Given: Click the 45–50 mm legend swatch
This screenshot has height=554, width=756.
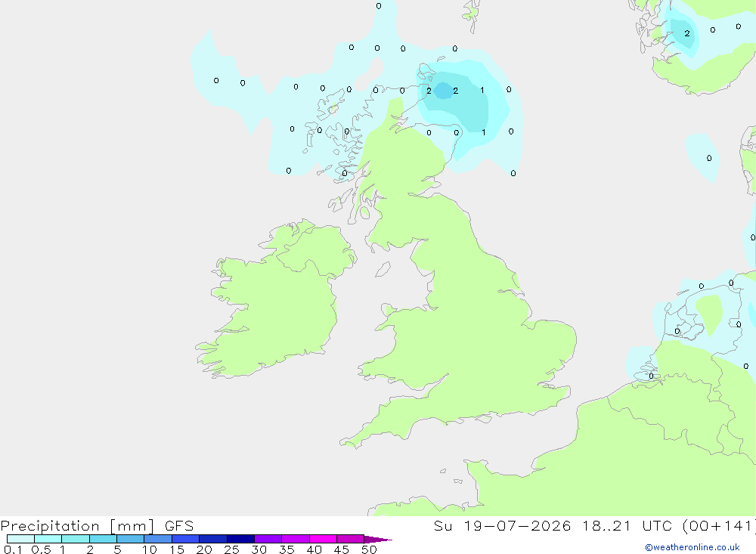Looking at the screenshot, I should tap(351, 539).
